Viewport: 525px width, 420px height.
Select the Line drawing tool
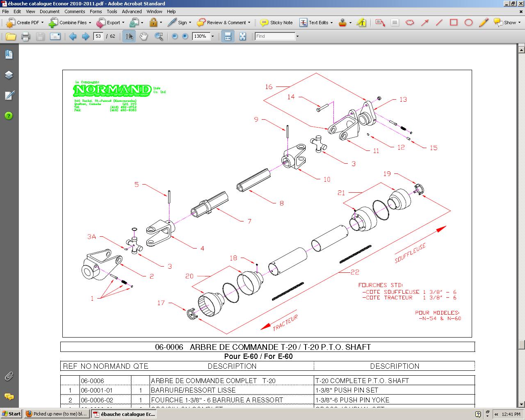(x=439, y=23)
